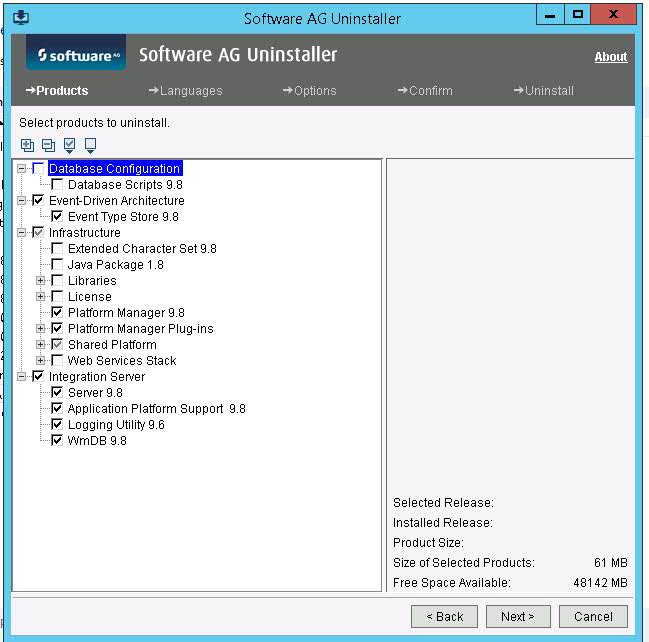Image resolution: width=649 pixels, height=642 pixels.
Task: Expand the Shared Platform node
Action: point(41,344)
